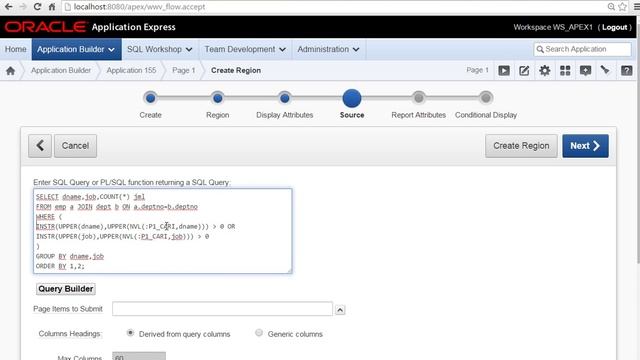Image resolution: width=640 pixels, height=360 pixels.
Task: Open browser zoom magnifier icon
Action: 611,7
